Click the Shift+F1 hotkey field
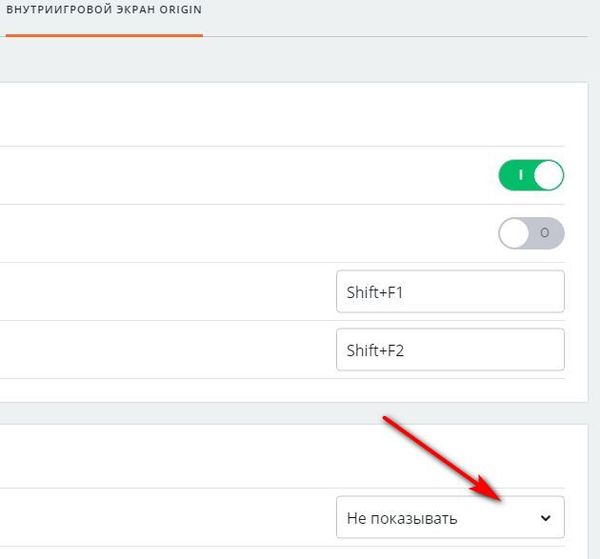600x559 pixels. pos(450,292)
